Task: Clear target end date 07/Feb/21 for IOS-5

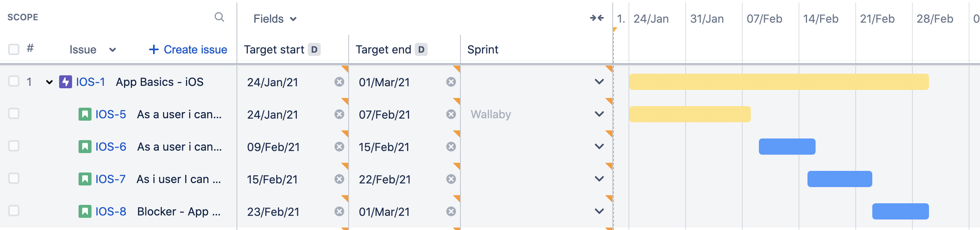Action: pos(451,114)
